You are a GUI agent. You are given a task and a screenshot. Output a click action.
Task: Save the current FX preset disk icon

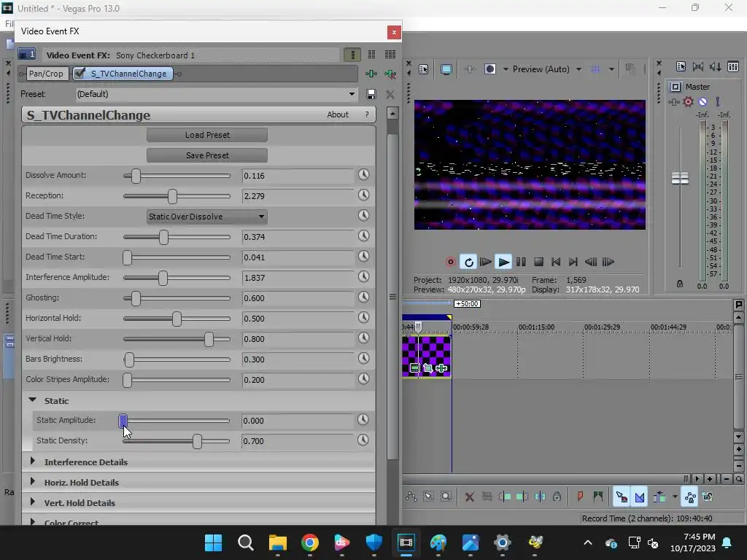click(x=371, y=94)
